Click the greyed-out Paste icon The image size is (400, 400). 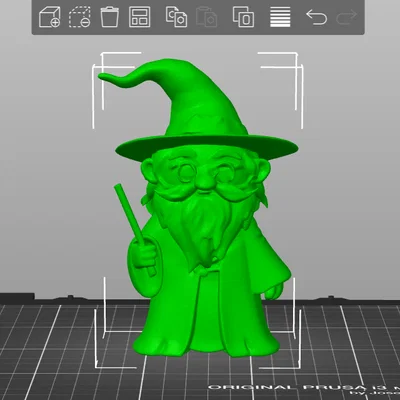(207, 17)
